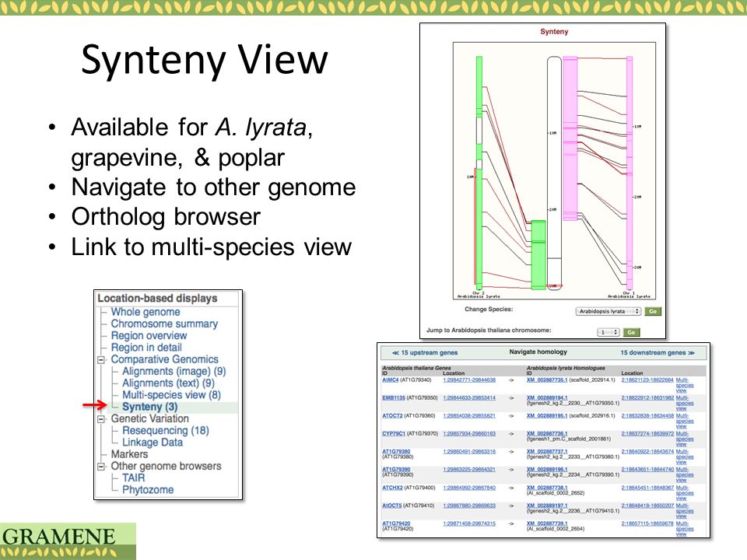747x560 pixels.
Task: Open the TAIR genome browser link
Action: (x=133, y=478)
